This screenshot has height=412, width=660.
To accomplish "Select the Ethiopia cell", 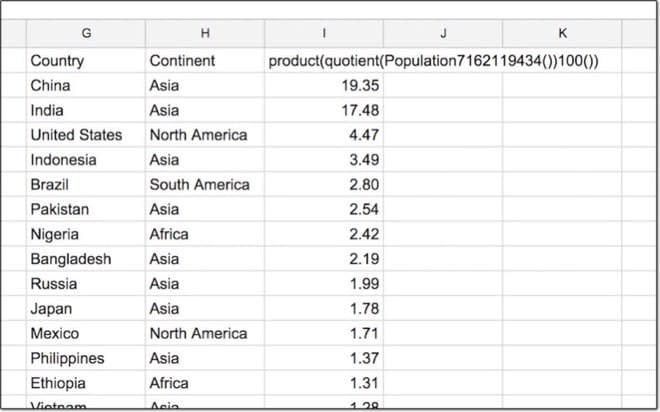I will (86, 383).
